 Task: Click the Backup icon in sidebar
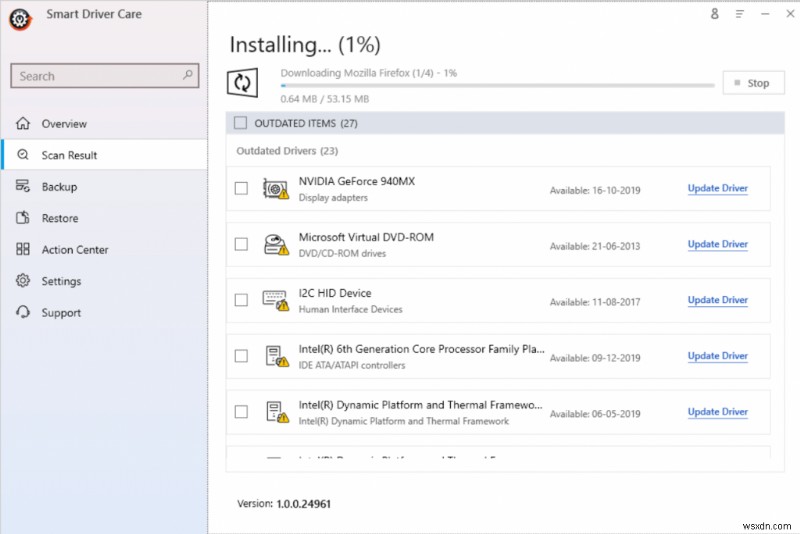click(x=23, y=186)
